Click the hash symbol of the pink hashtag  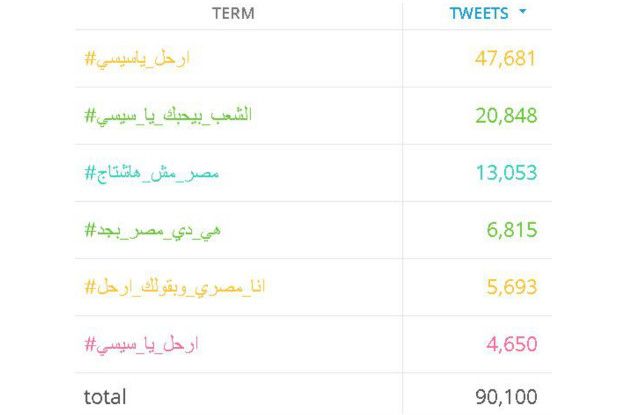point(90,343)
